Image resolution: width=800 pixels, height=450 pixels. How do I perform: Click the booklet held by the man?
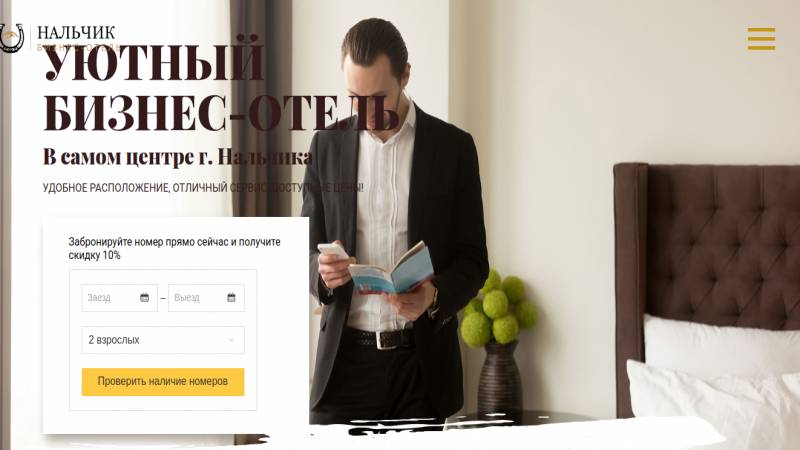pos(391,269)
